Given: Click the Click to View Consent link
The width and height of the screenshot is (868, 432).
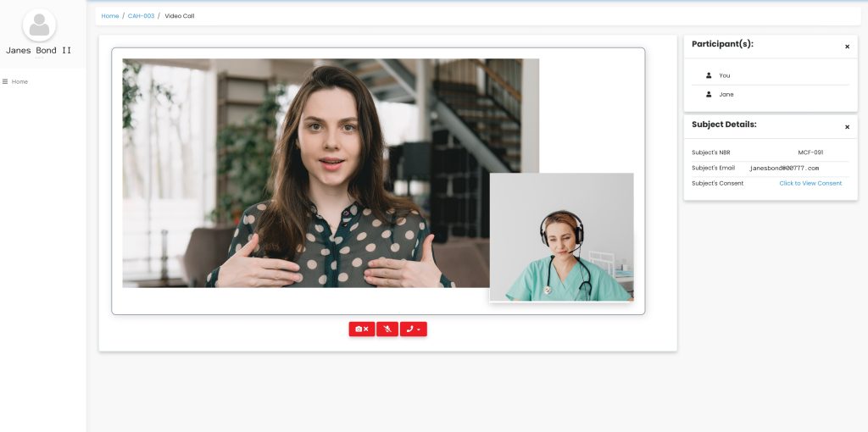Looking at the screenshot, I should pyautogui.click(x=810, y=183).
